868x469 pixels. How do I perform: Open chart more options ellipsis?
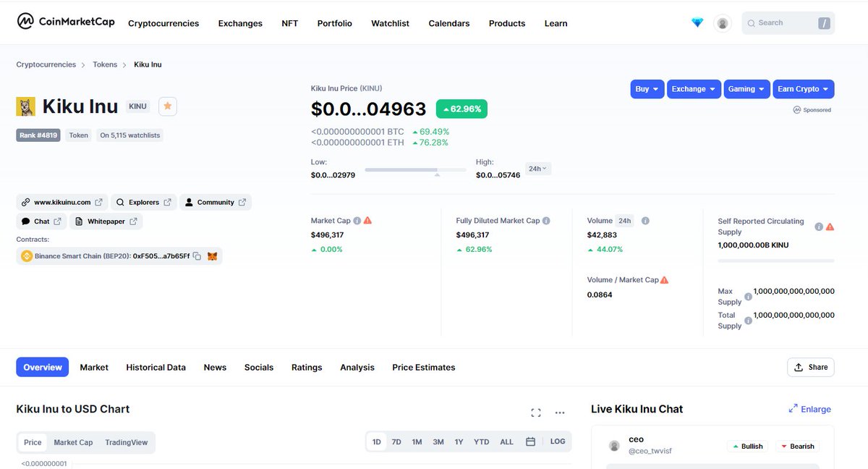coord(560,413)
